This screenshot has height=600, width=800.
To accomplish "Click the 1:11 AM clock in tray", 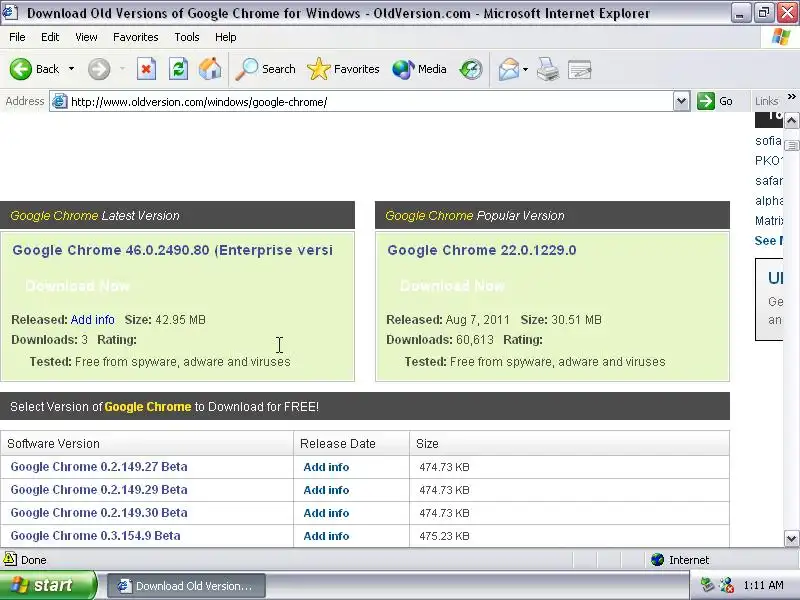I will (763, 585).
